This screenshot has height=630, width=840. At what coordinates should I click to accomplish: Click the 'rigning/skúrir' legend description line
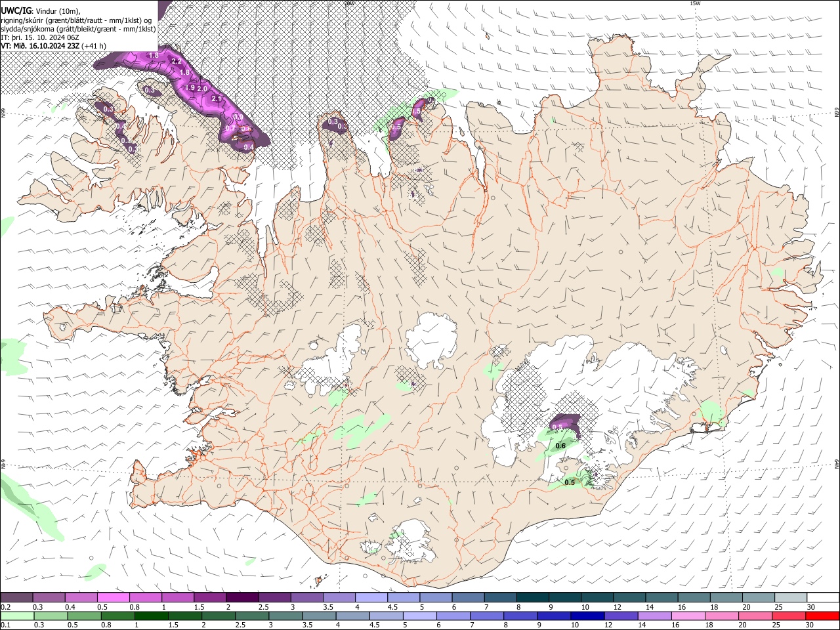pos(76,21)
